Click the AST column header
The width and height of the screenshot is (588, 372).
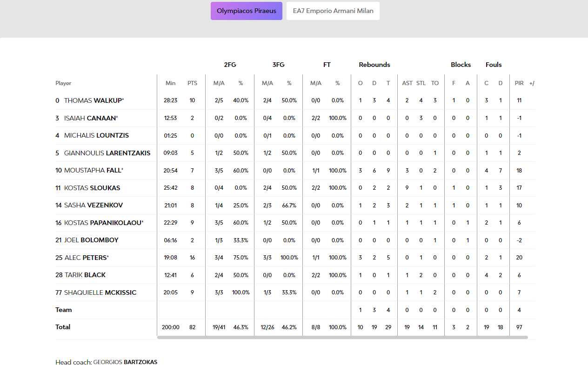click(407, 83)
